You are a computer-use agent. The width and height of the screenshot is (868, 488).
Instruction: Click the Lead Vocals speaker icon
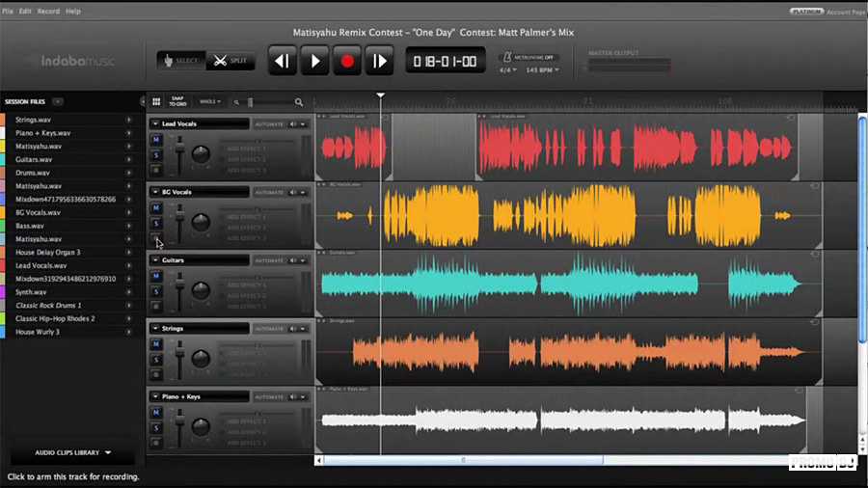(x=293, y=124)
